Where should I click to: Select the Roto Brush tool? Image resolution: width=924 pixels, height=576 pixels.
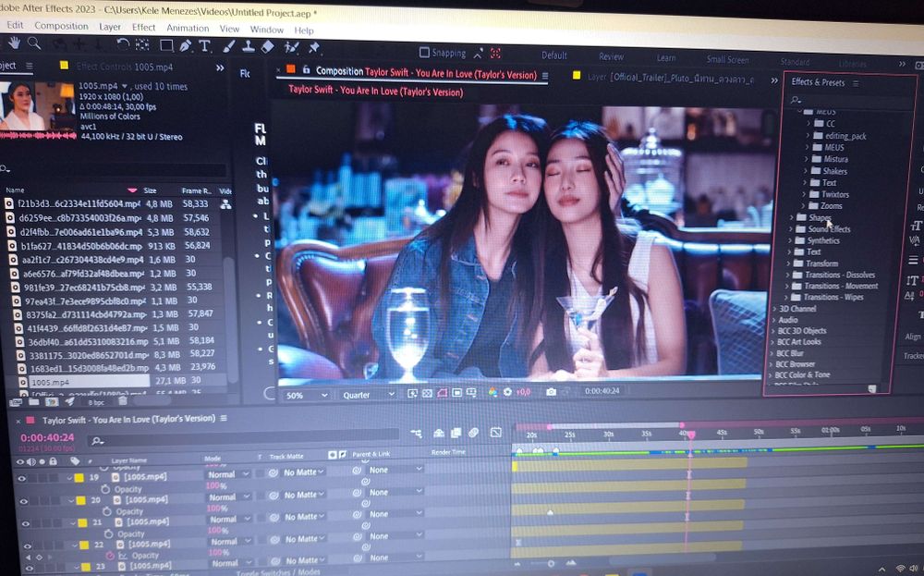point(291,47)
